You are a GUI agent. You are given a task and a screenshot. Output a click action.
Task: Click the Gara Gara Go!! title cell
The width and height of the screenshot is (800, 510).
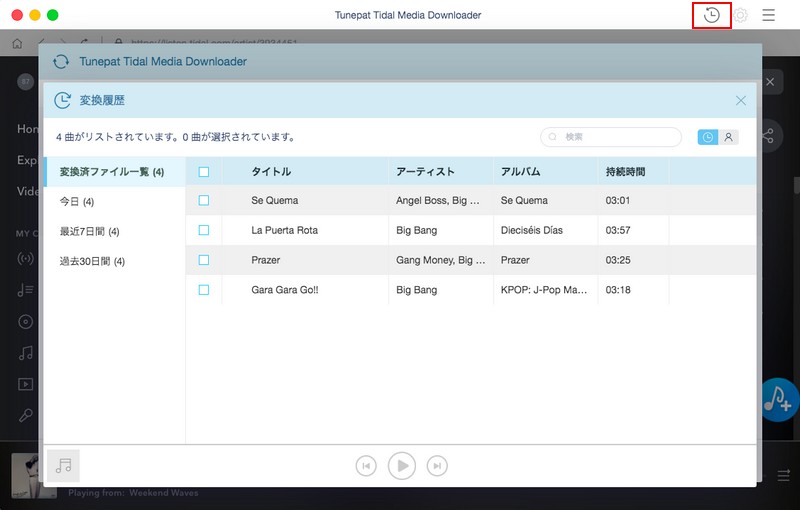click(x=285, y=290)
